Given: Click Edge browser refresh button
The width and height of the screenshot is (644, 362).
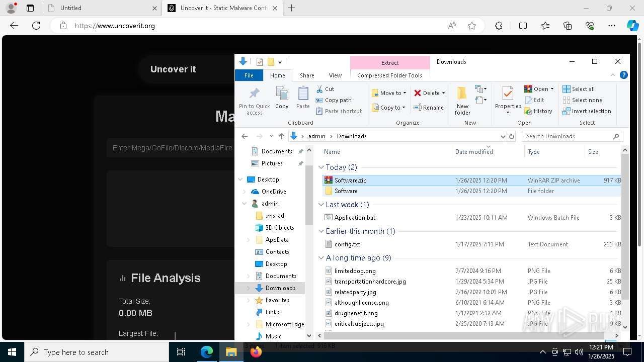Looking at the screenshot, I should (36, 26).
